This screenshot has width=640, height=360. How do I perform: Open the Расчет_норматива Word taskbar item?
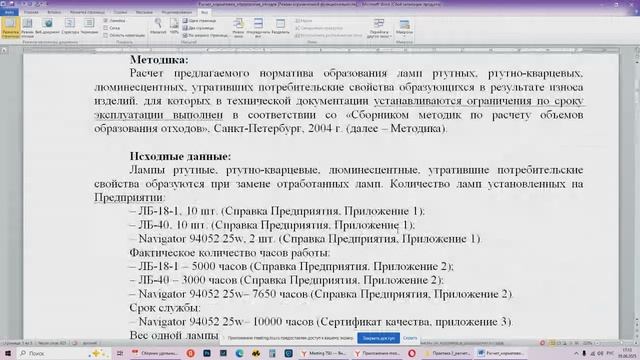pyautogui.click(x=501, y=353)
